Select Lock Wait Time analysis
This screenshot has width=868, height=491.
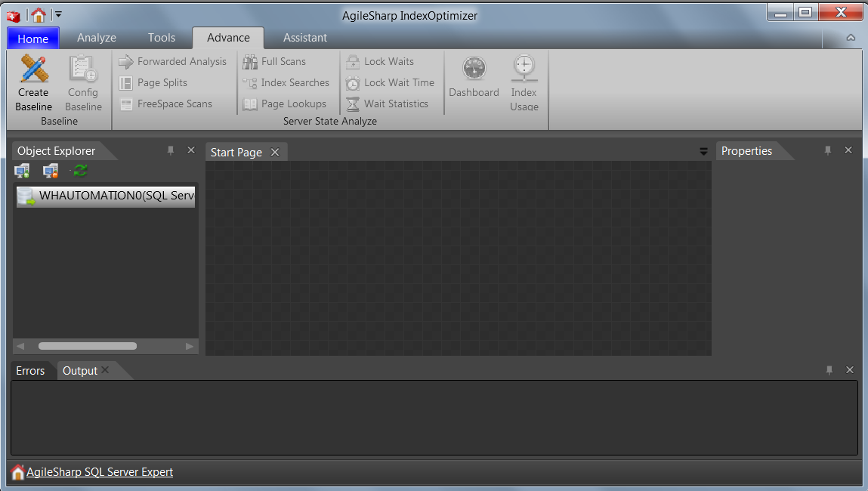tap(391, 82)
